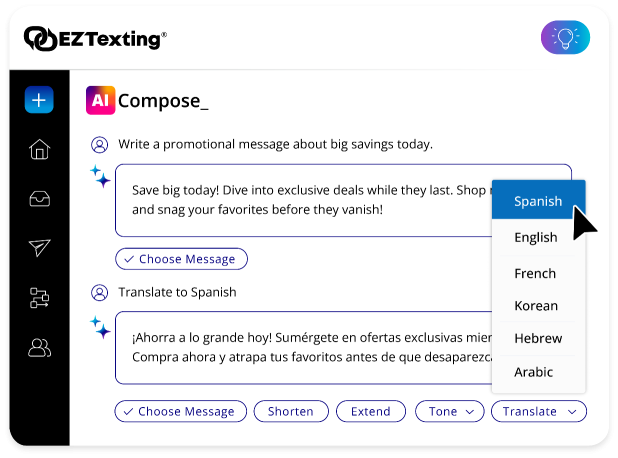Select English in the language menu

538,237
